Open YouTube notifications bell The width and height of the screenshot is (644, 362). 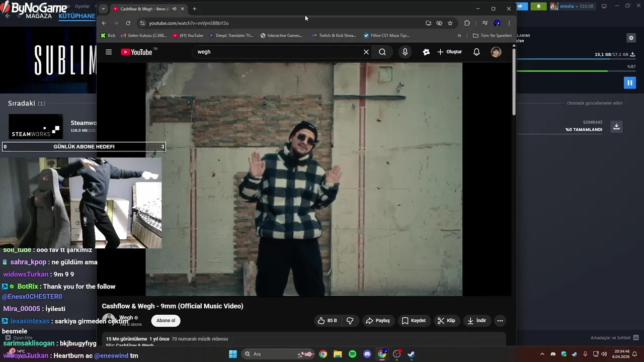[x=476, y=52]
